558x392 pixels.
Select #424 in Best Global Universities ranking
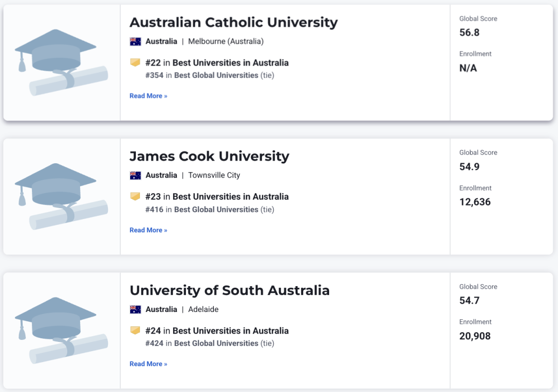pyautogui.click(x=210, y=343)
